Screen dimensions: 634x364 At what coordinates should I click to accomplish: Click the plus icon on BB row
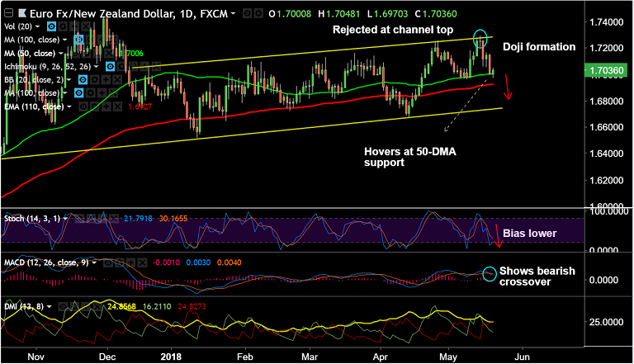106,80
